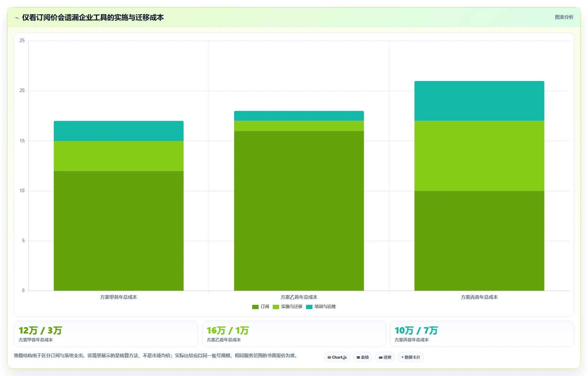The image size is (588, 376).
Task: Select the 订阅 segment of the 方案乙 bar
Action: (x=299, y=211)
